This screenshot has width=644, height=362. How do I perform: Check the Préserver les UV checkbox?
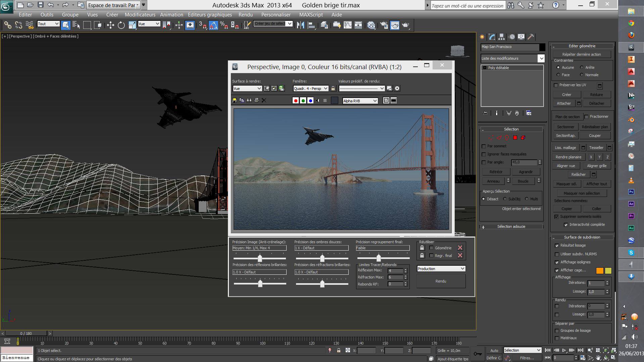point(556,85)
